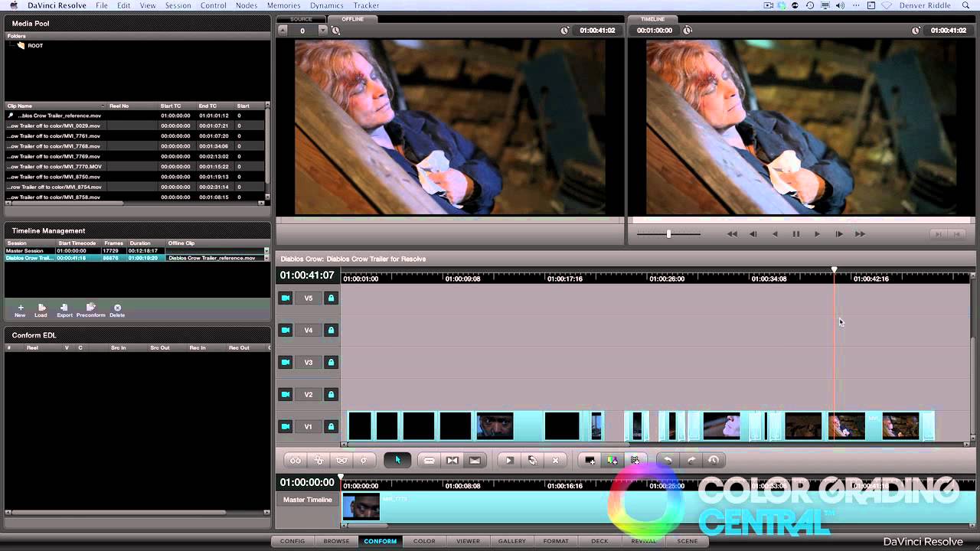Select clip MVI_7770.MOV in Media Pool
Image resolution: width=980 pixels, height=551 pixels.
tap(135, 166)
